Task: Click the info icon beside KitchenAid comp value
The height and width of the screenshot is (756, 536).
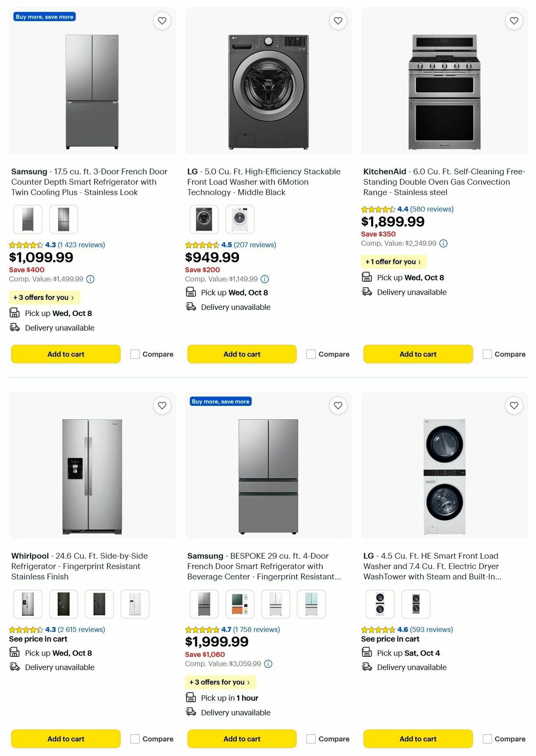Action: click(x=443, y=243)
